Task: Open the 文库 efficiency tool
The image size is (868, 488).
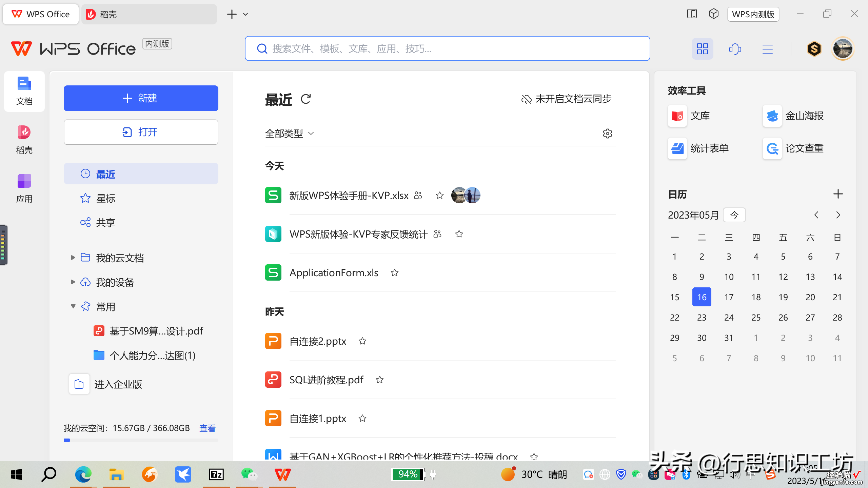Action: (x=689, y=116)
